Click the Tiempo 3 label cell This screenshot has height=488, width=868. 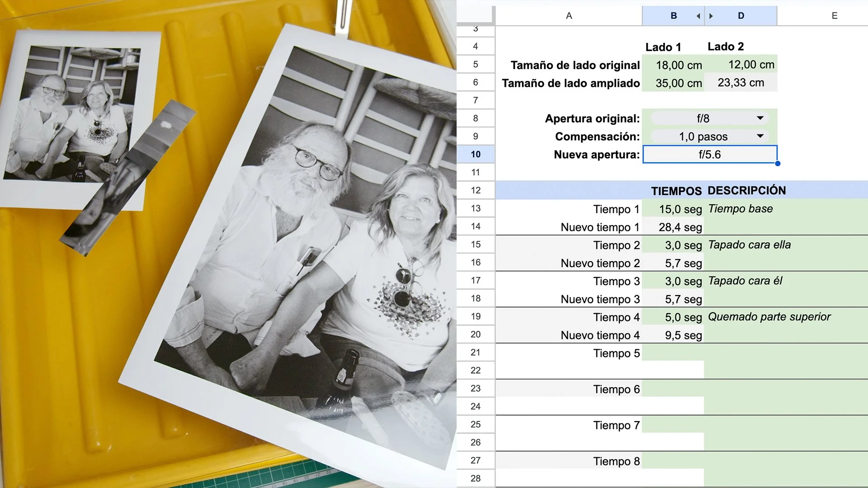click(569, 281)
